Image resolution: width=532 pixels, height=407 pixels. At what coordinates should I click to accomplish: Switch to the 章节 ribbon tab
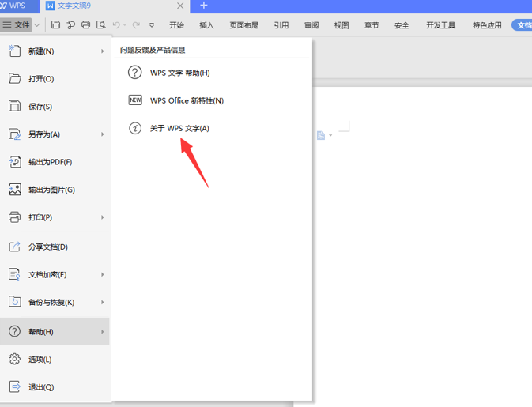click(x=372, y=25)
